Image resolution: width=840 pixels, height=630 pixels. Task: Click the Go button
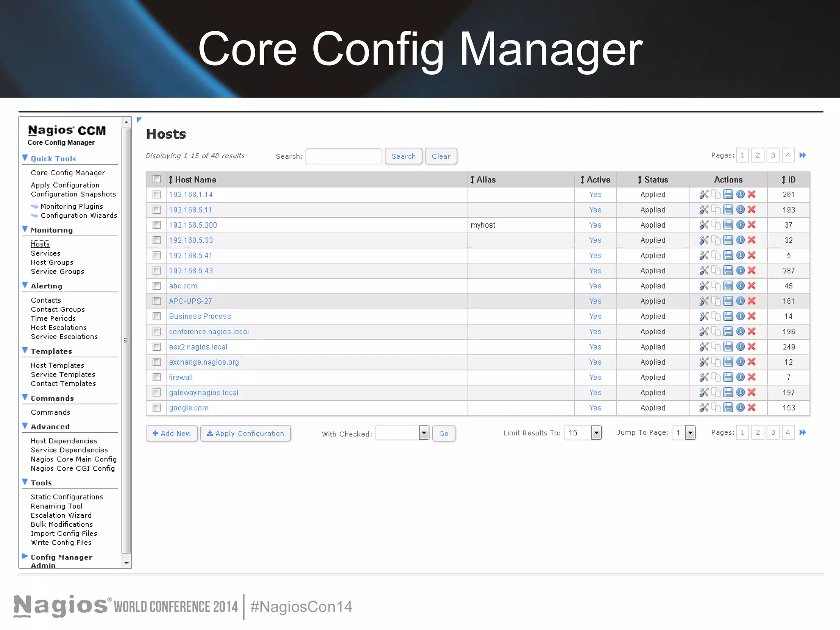coord(444,434)
